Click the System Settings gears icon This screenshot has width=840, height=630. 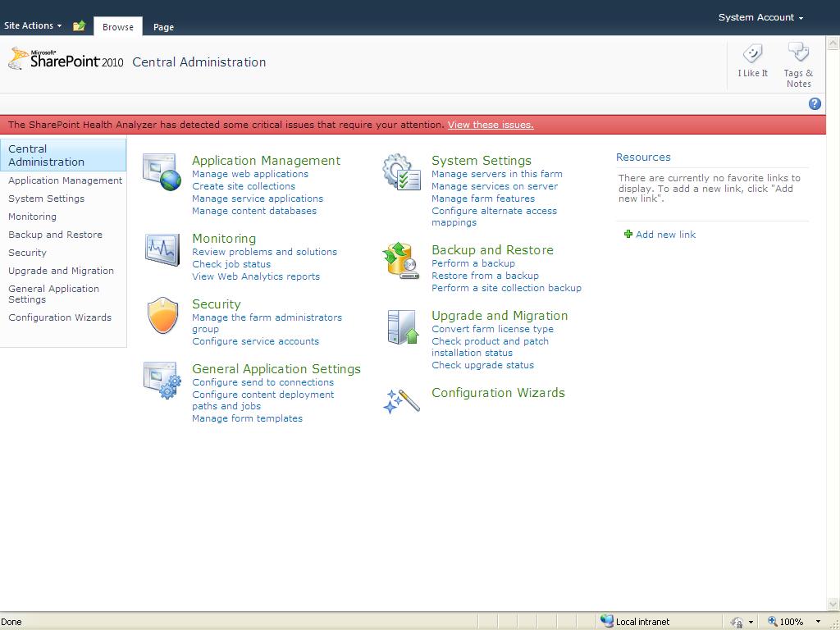coord(402,171)
